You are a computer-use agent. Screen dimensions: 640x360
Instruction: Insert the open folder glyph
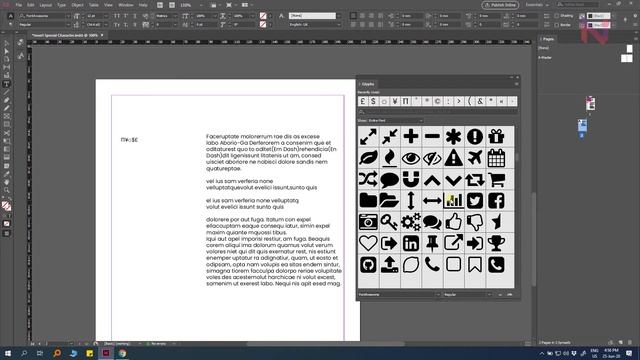(389, 200)
